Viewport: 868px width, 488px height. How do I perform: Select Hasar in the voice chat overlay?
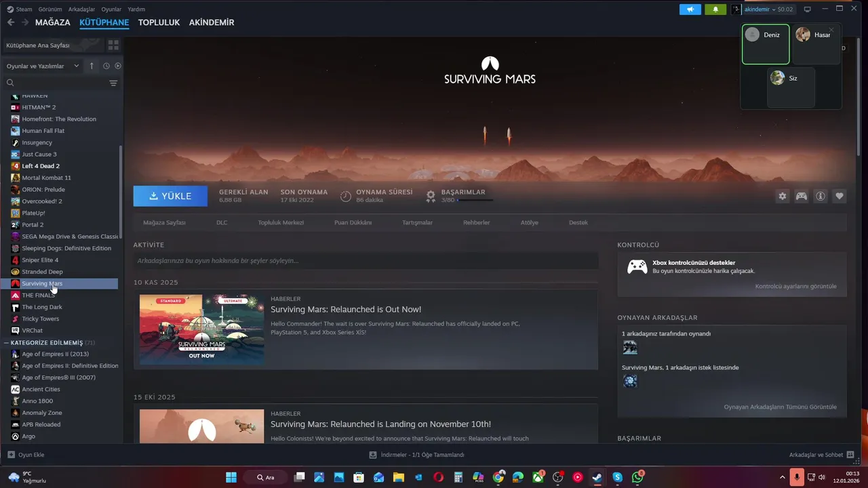point(816,44)
